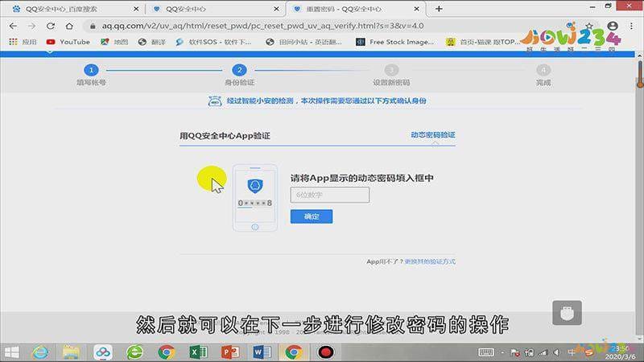Click step 2 身份验证 circle
This screenshot has width=644, height=362.
point(239,70)
